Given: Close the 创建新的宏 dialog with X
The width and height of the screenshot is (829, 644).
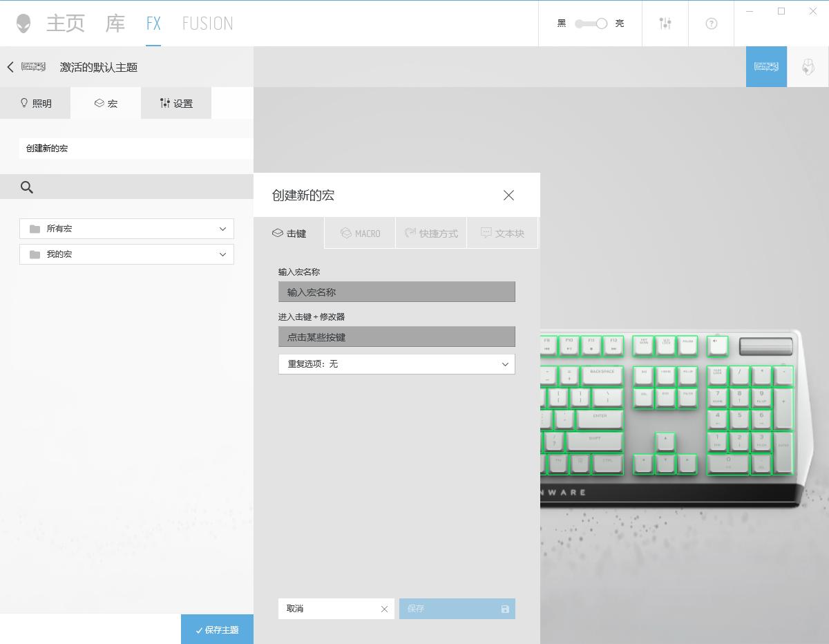Looking at the screenshot, I should pos(508,196).
